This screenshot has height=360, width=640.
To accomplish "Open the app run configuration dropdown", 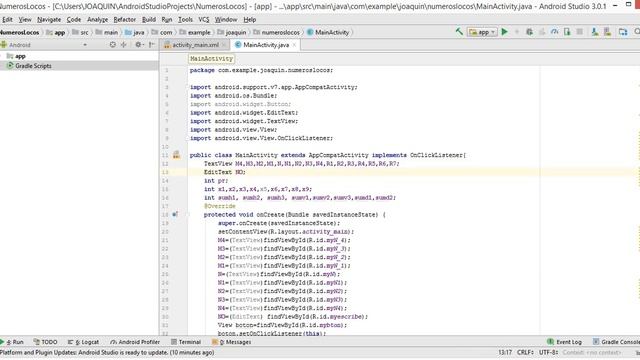I will pos(482,32).
